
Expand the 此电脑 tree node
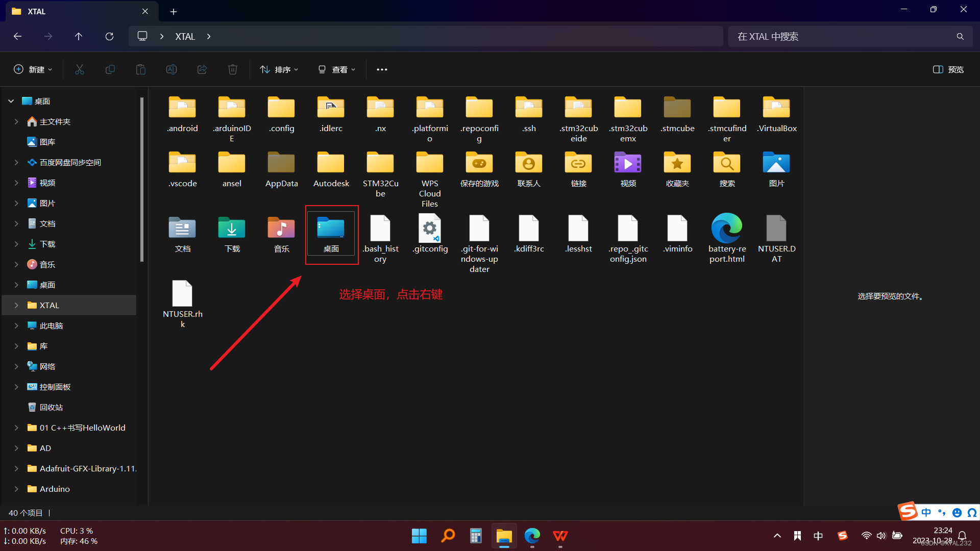16,325
